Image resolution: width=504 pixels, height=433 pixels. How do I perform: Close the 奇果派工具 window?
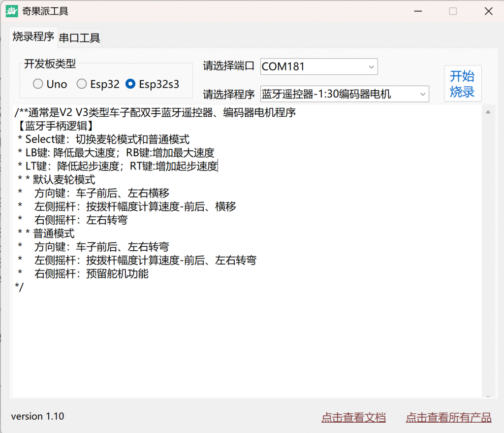(x=488, y=11)
